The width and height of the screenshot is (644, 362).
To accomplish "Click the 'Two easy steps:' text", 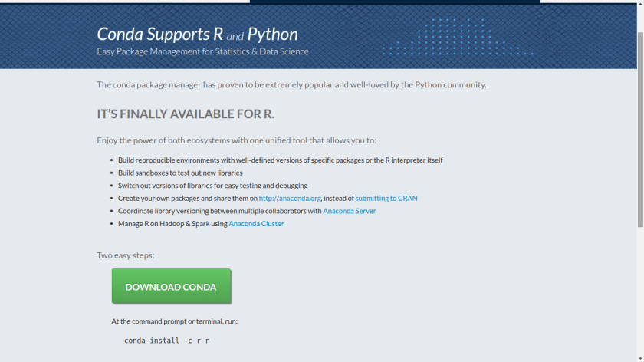I will (x=126, y=255).
